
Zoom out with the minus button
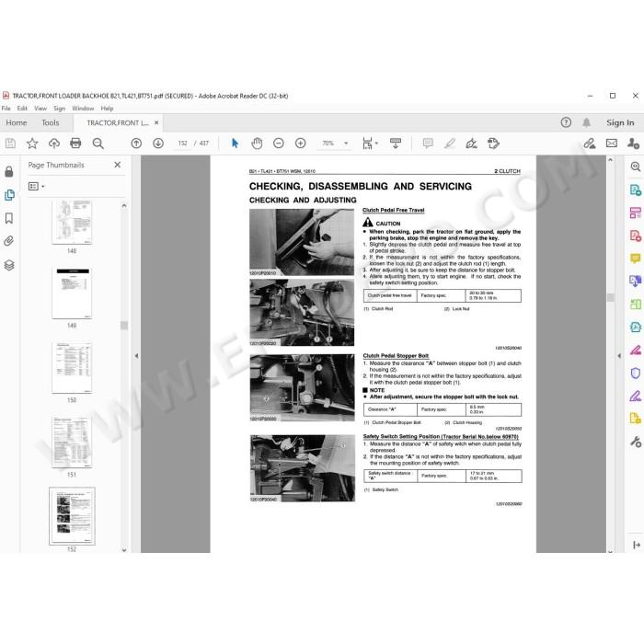click(279, 144)
